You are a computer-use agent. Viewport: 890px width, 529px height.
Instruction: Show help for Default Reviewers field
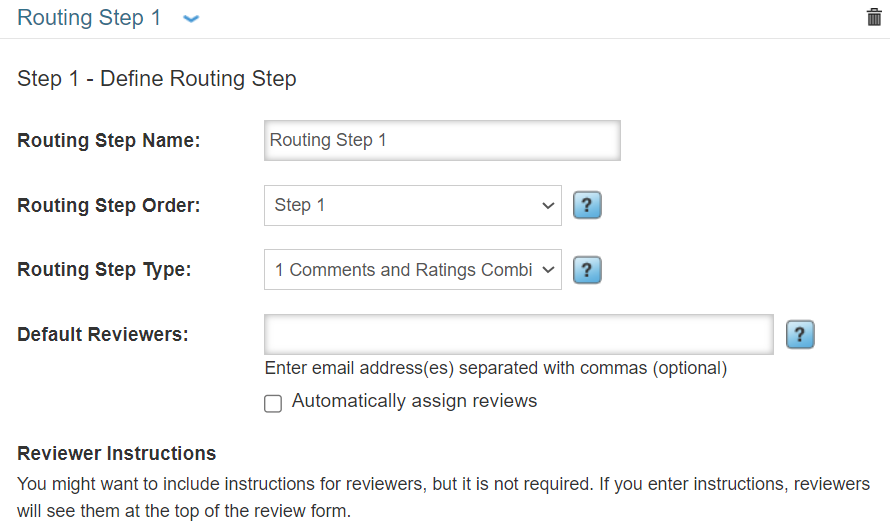pos(800,335)
